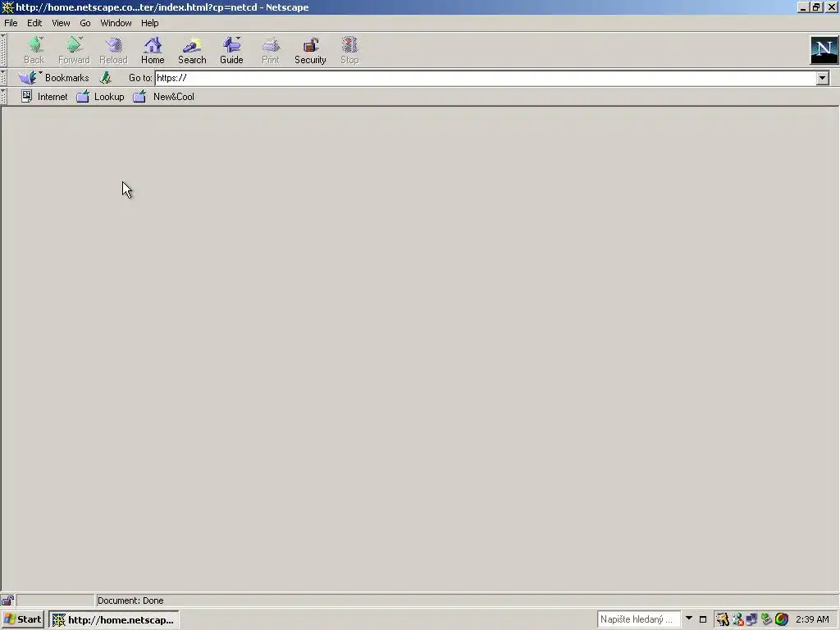Open the Internet personal toolbar item

pos(44,97)
